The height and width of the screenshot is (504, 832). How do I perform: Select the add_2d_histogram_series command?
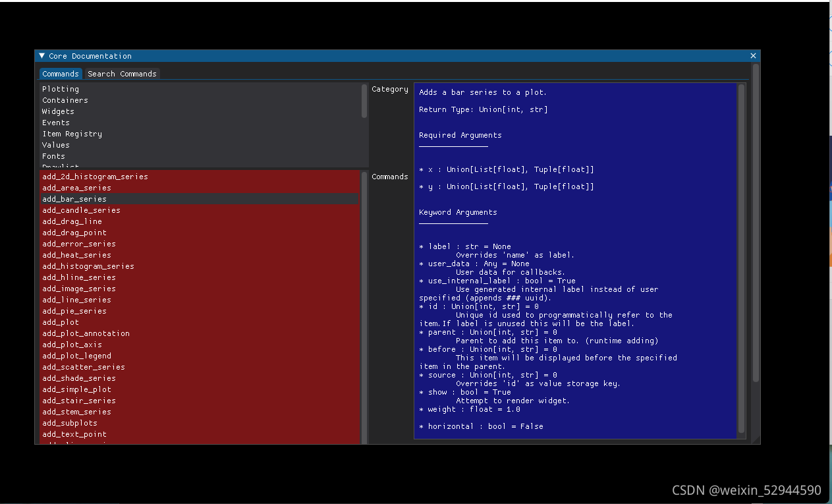click(x=94, y=177)
